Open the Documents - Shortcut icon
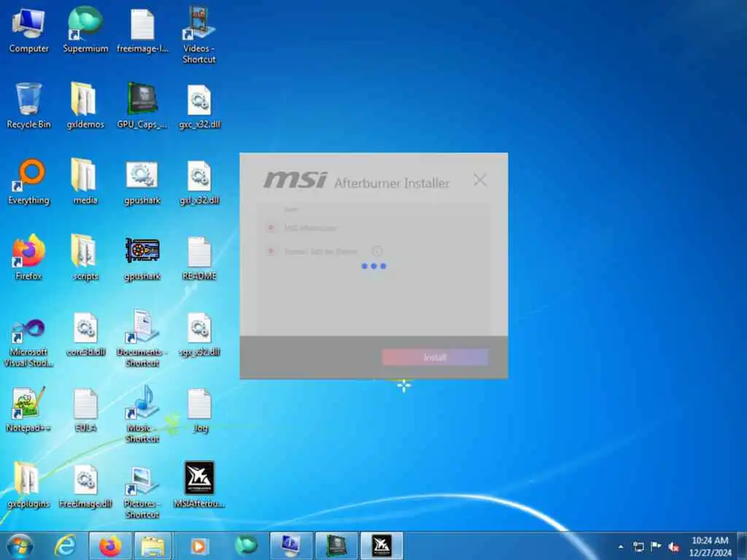747x560 pixels. [x=142, y=339]
